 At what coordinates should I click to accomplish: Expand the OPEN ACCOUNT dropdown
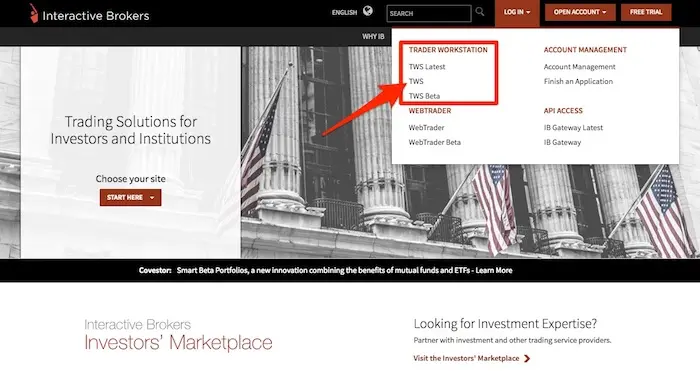point(580,13)
